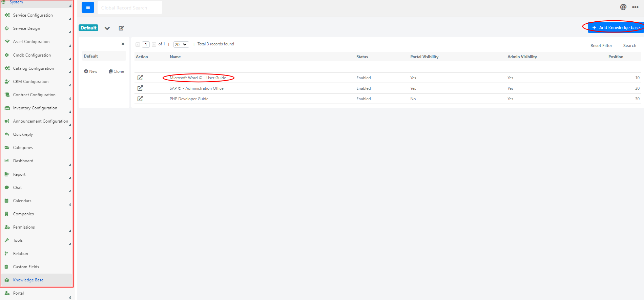
Task: Toggle the blue hamburger menu button
Action: tap(88, 7)
